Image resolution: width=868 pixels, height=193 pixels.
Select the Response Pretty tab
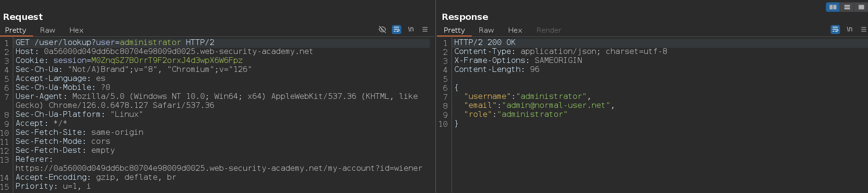(454, 30)
